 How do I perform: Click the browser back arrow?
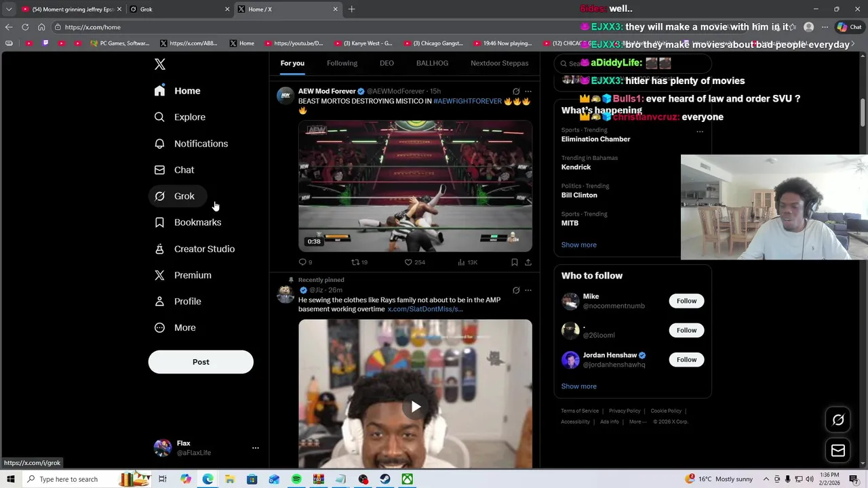[9, 27]
